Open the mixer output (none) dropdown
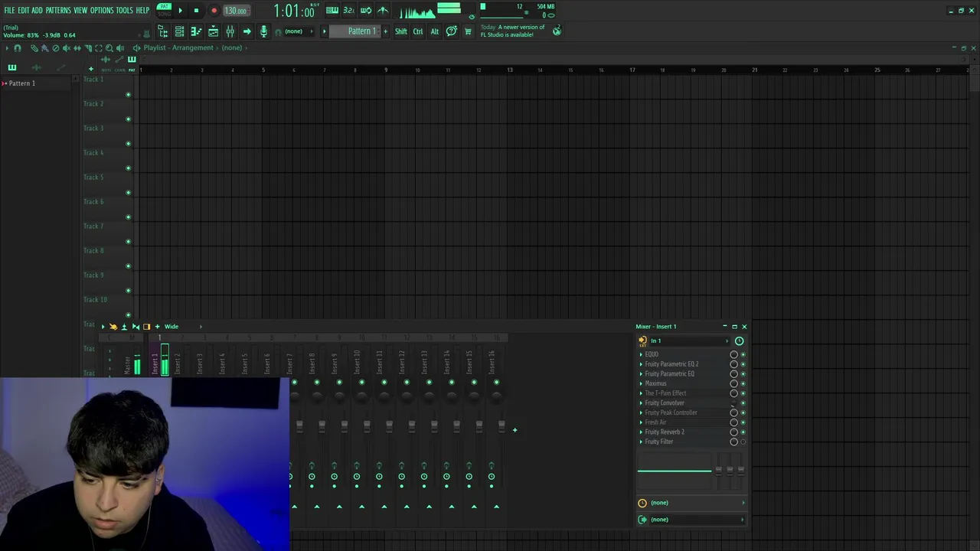The width and height of the screenshot is (980, 551). (x=697, y=519)
